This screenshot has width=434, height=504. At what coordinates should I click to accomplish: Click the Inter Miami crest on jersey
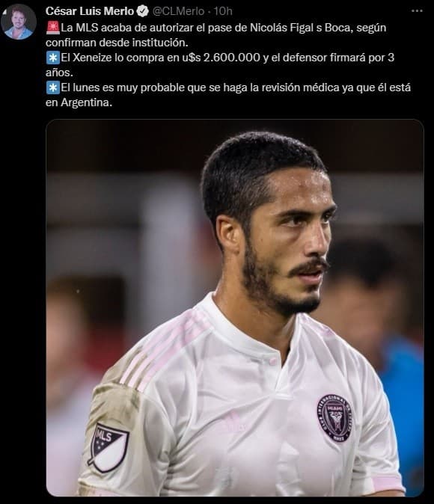tap(334, 418)
